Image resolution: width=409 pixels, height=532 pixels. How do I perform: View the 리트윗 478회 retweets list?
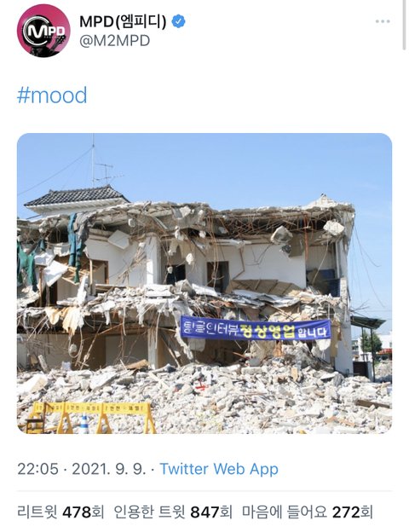click(x=60, y=512)
